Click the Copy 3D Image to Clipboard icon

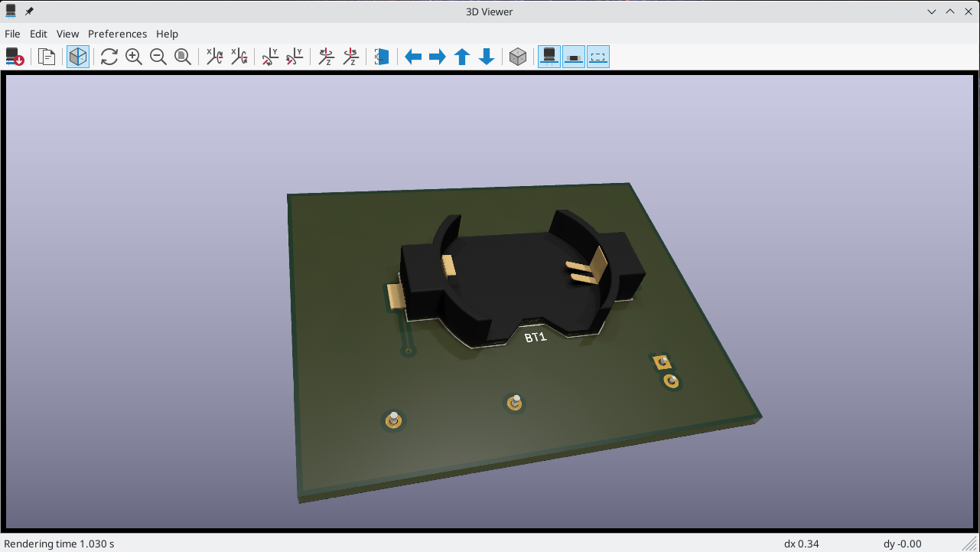pos(46,56)
